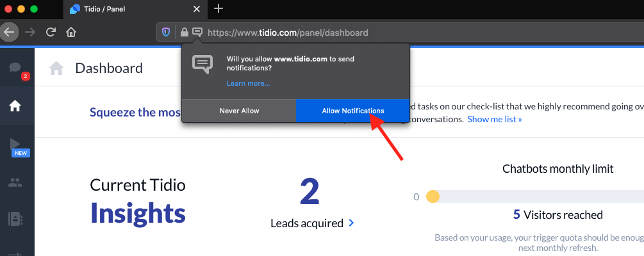The image size is (644, 256).
Task: Reload the page with refresh icon
Action: (51, 32)
